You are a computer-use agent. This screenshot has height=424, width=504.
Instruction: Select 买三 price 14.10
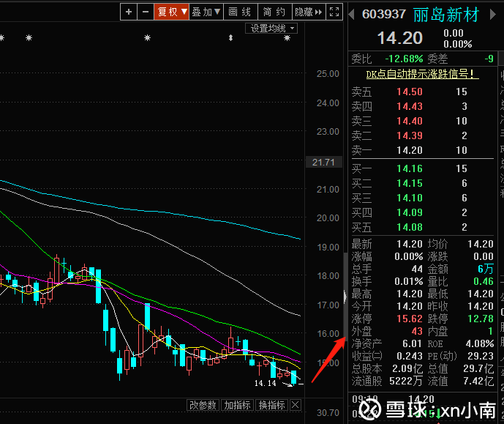(410, 198)
